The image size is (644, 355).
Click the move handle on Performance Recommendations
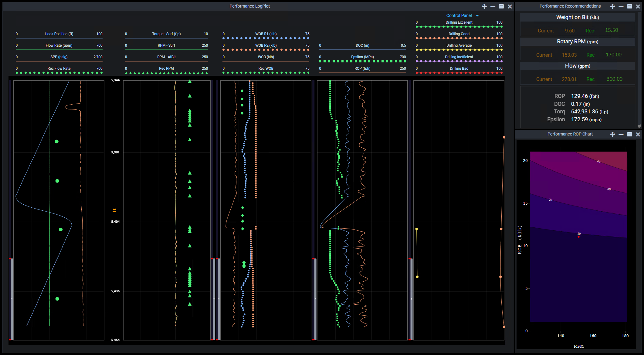pyautogui.click(x=613, y=6)
